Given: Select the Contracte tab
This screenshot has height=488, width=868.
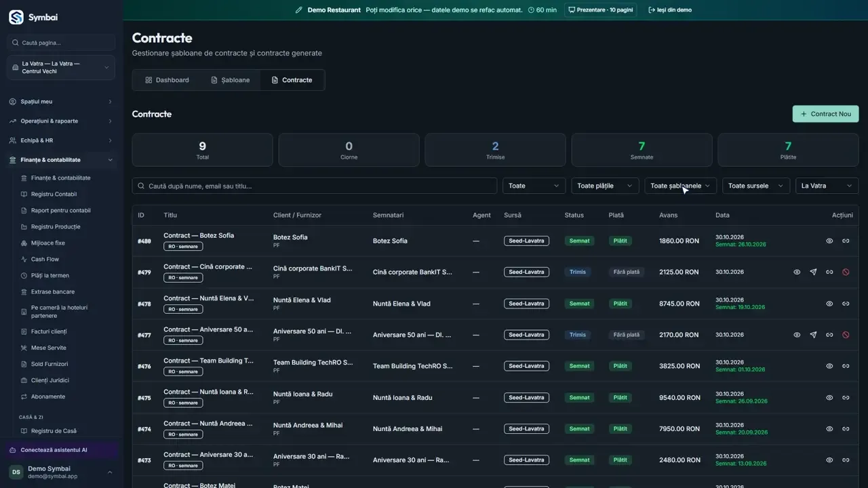Looking at the screenshot, I should coord(292,80).
